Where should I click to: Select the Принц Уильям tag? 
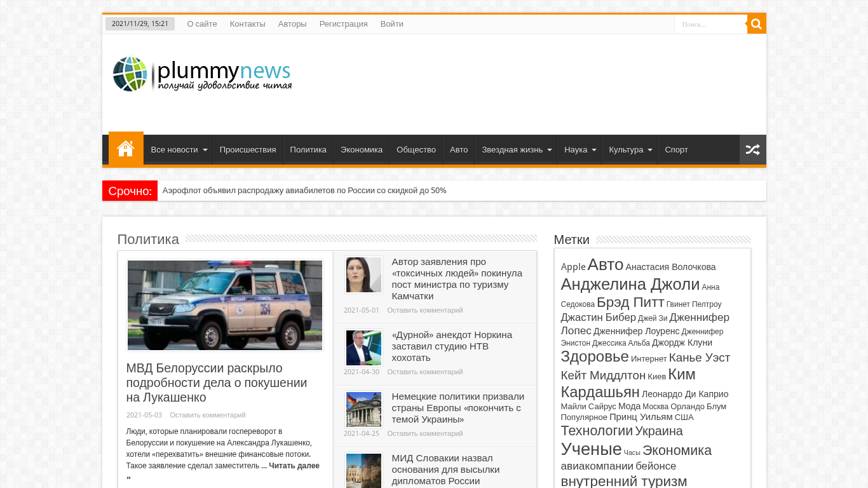coord(641,417)
